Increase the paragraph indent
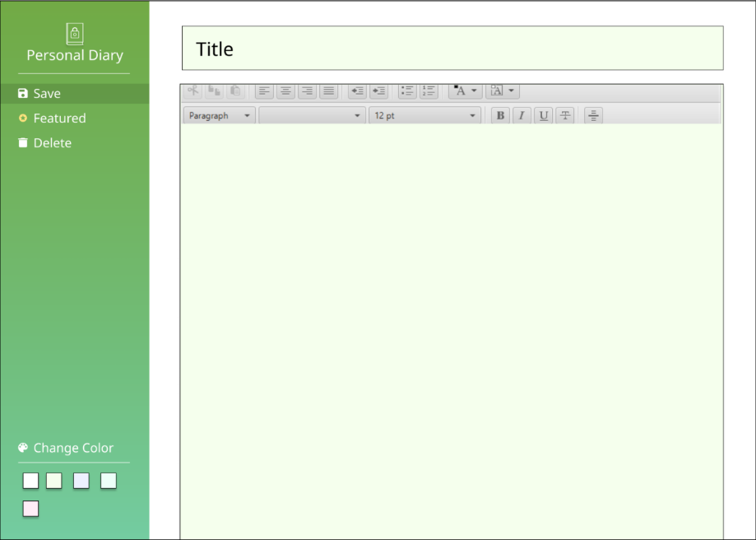756x540 pixels. coord(379,91)
